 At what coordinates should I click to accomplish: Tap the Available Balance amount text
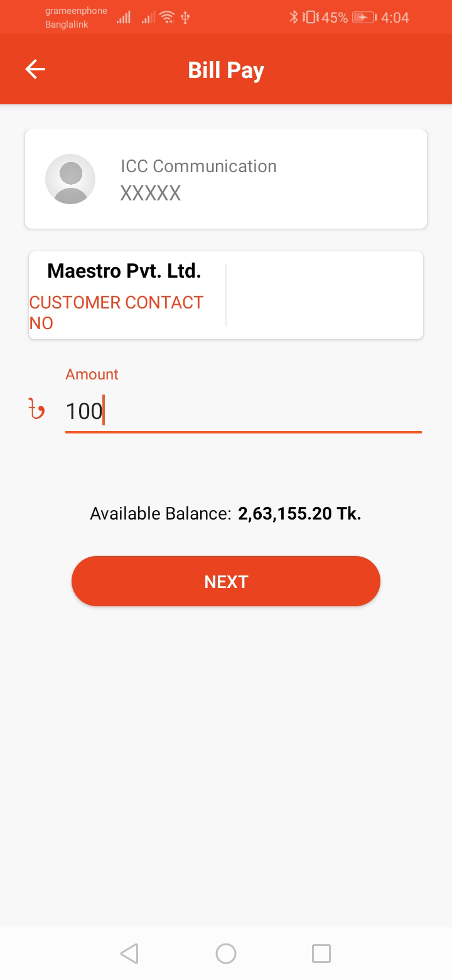coord(299,514)
